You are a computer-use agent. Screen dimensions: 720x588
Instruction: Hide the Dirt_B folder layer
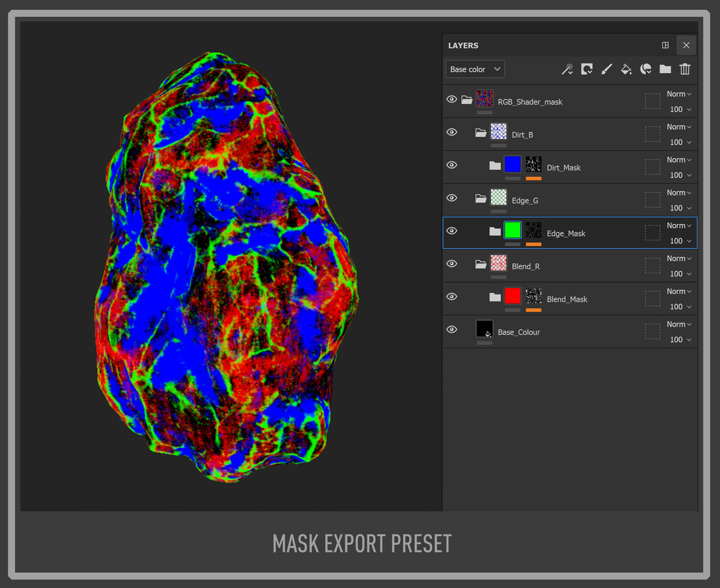tap(452, 132)
